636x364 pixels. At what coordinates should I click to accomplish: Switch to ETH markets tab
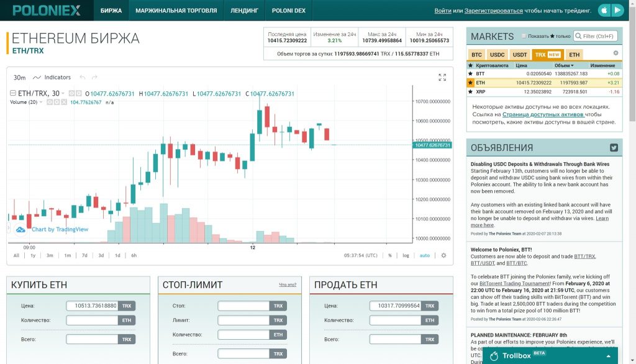coord(575,55)
